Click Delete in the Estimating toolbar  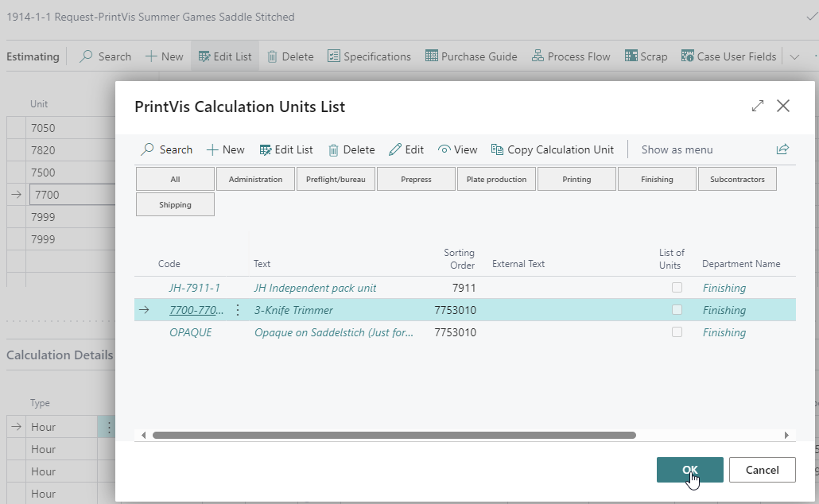[290, 56]
